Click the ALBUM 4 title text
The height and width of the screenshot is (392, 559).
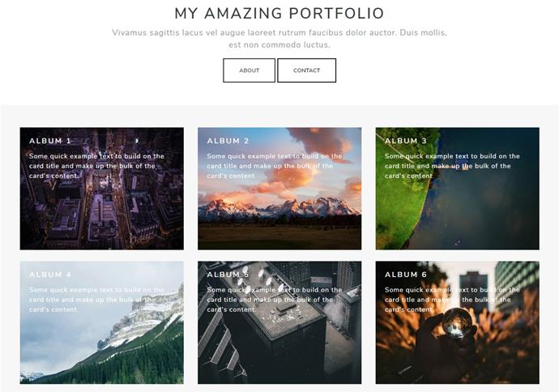[x=50, y=275]
